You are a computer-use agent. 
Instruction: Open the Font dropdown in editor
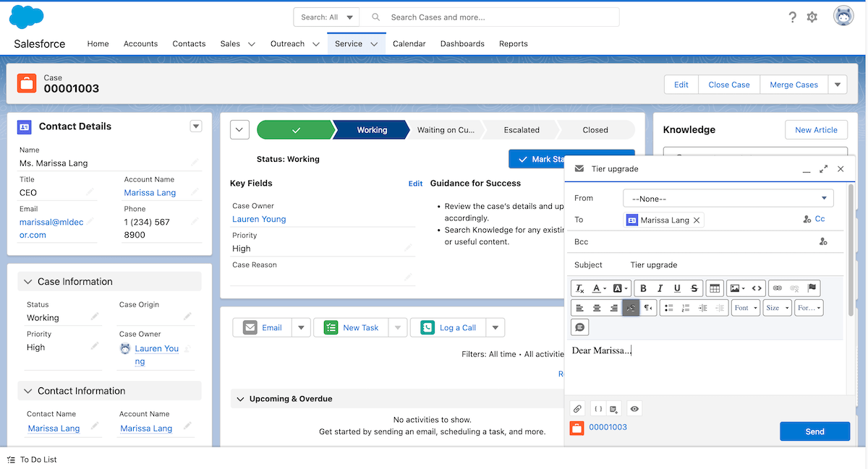coord(745,308)
